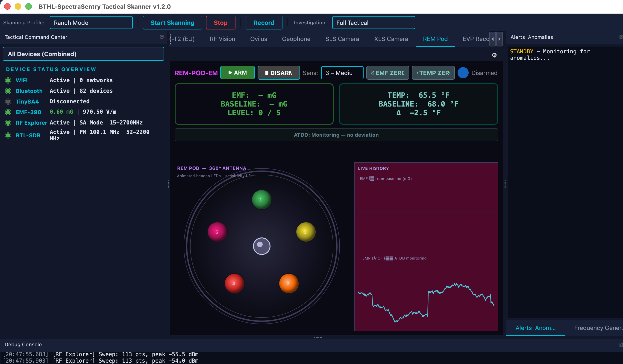This screenshot has height=364, width=623.
Task: Click the green LED beacon number 1
Action: pos(261,199)
